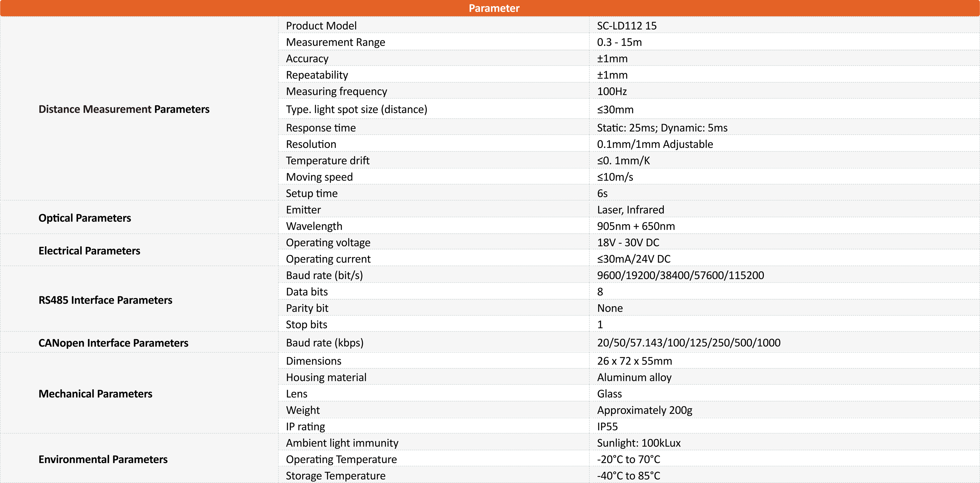The height and width of the screenshot is (483, 980).
Task: Select the Electrical Parameters section label
Action: point(89,251)
